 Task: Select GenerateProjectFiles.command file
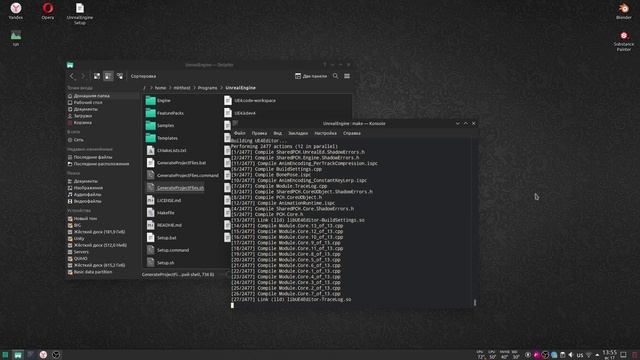click(182, 176)
